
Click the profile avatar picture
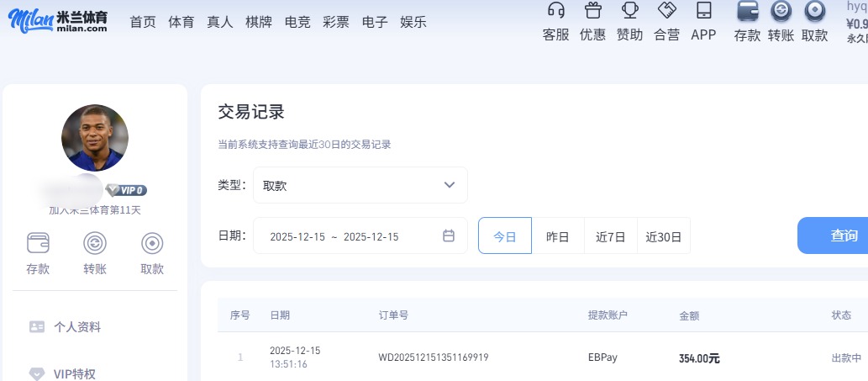(95, 137)
